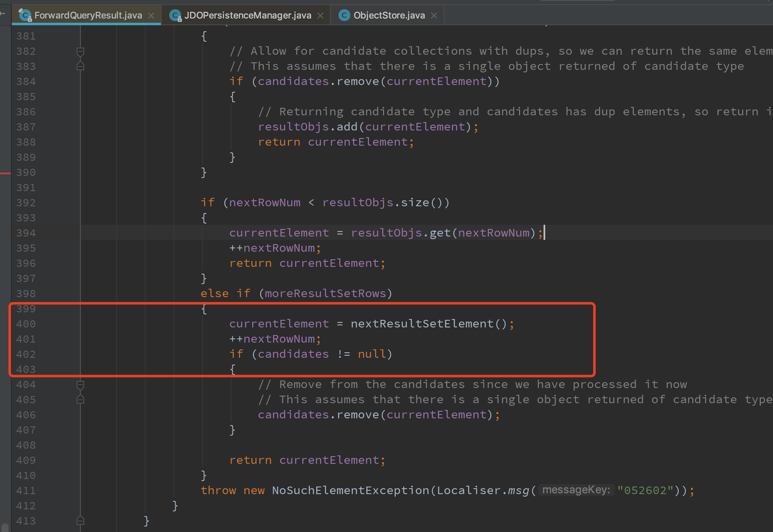The width and height of the screenshot is (773, 532).
Task: Collapse the comment fold region at line 382
Action: click(x=80, y=51)
